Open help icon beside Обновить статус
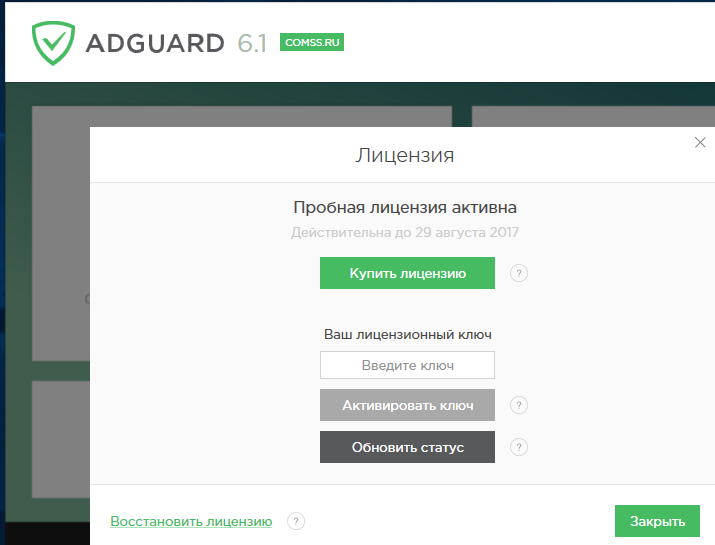 tap(518, 447)
